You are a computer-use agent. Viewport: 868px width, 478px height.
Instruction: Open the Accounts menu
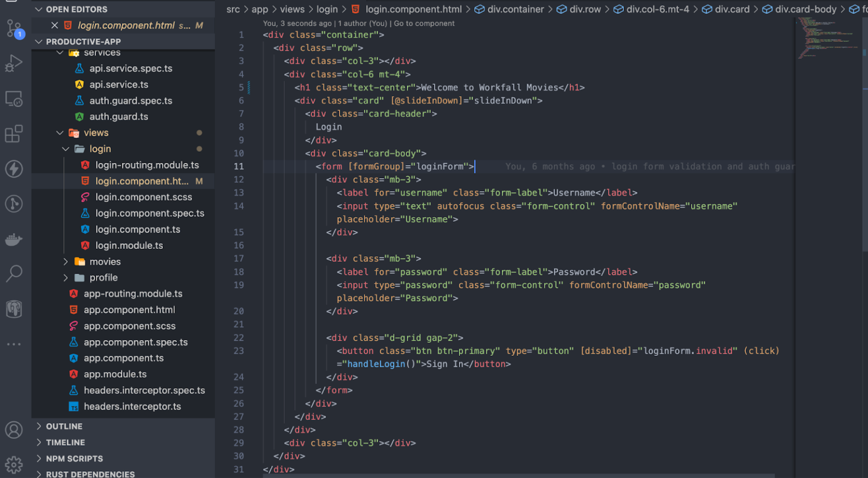tap(14, 430)
